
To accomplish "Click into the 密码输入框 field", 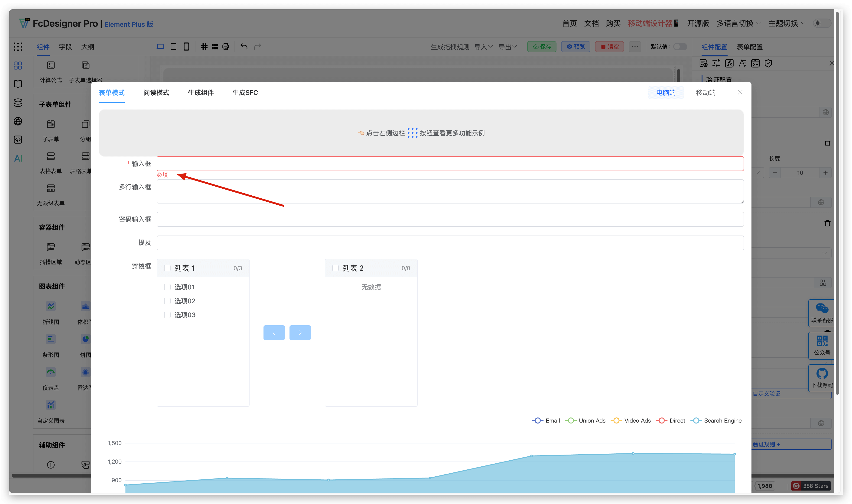I will [x=450, y=219].
